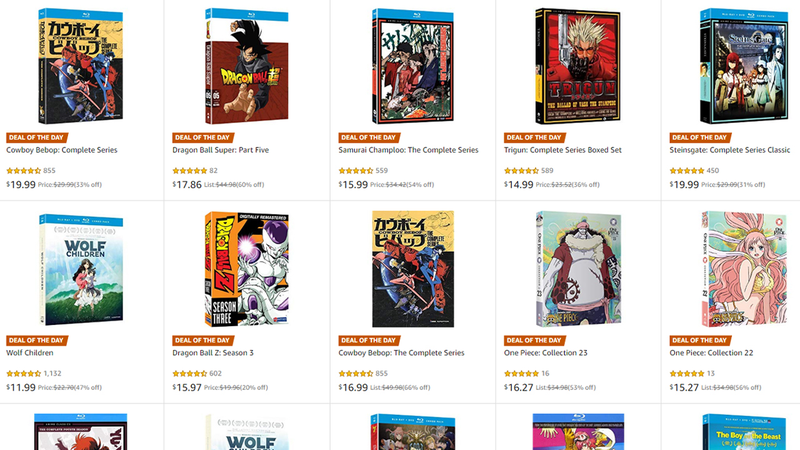Select the Wolf Children cover thumbnail

(x=81, y=269)
